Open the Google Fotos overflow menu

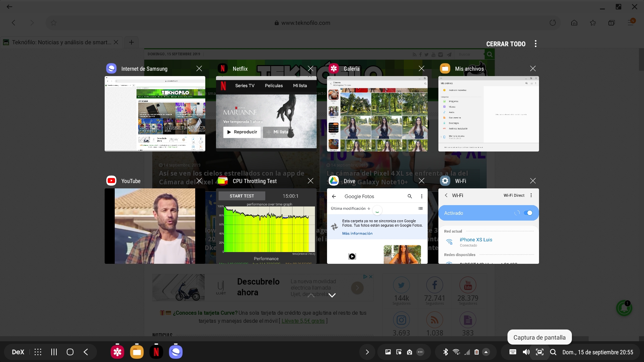(x=422, y=196)
